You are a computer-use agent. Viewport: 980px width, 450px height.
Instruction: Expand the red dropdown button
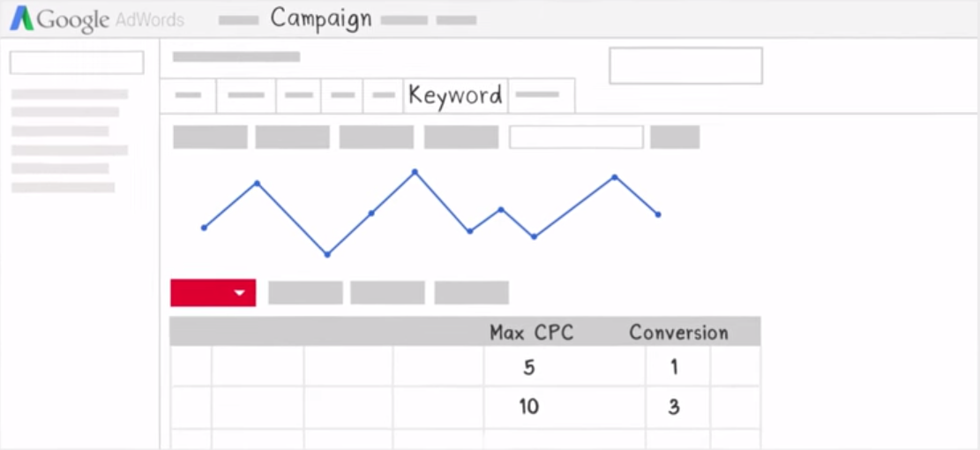pyautogui.click(x=213, y=293)
